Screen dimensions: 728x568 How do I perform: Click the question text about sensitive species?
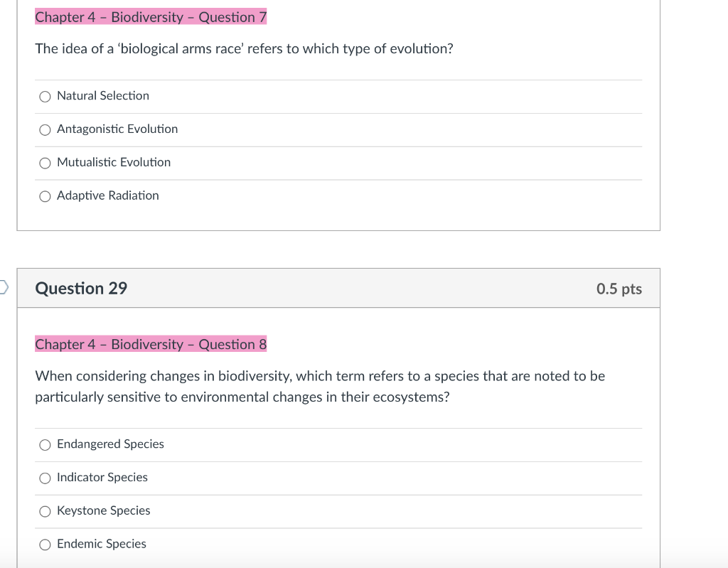click(320, 387)
